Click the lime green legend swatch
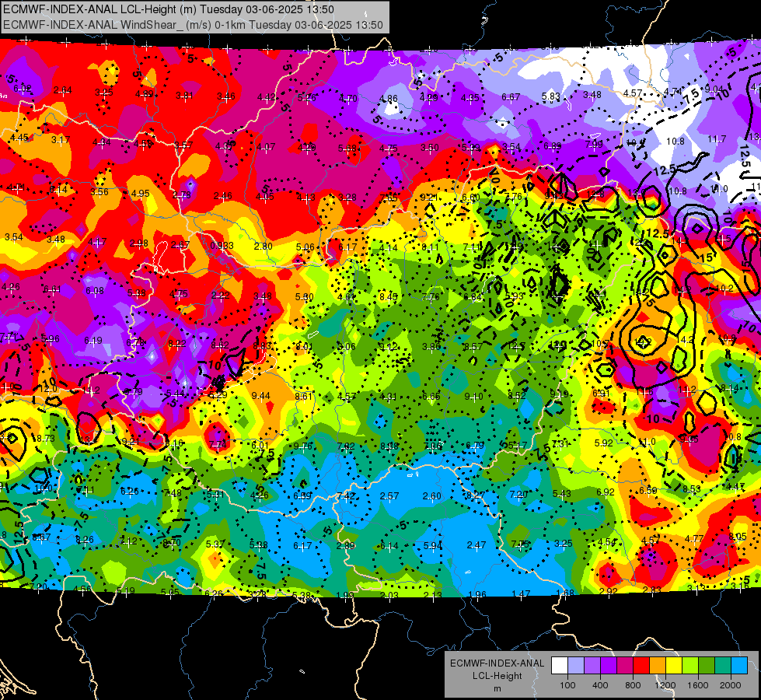761x700 pixels. (x=690, y=665)
